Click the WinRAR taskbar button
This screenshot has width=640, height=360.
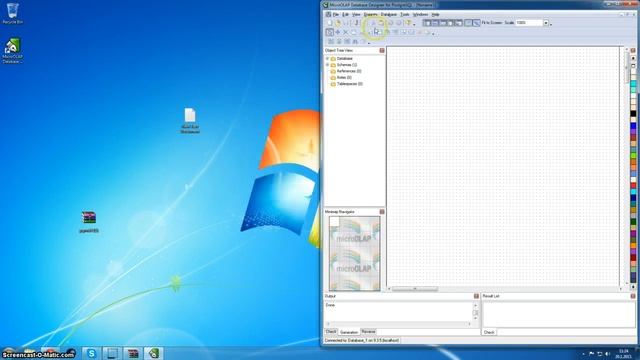(x=133, y=353)
